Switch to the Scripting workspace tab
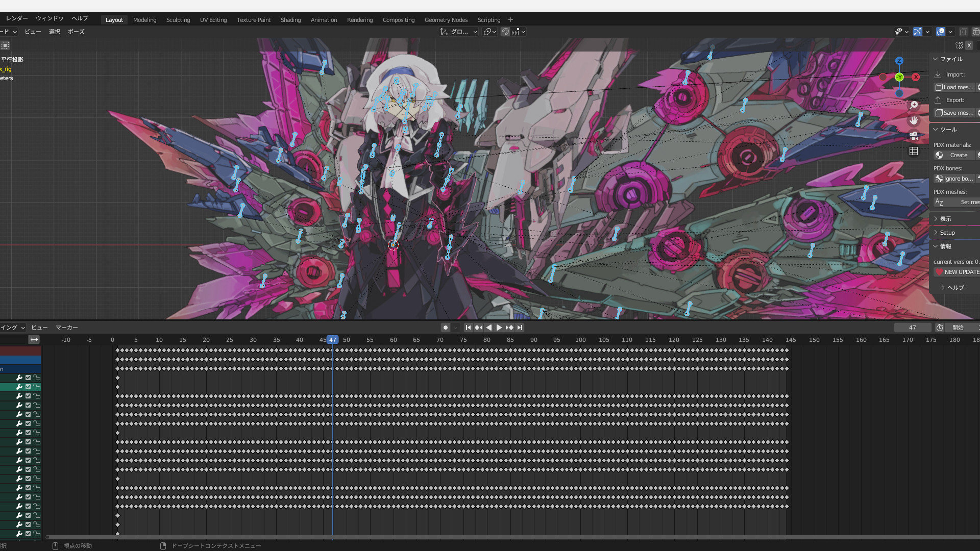Viewport: 980px width, 551px height. pos(489,20)
